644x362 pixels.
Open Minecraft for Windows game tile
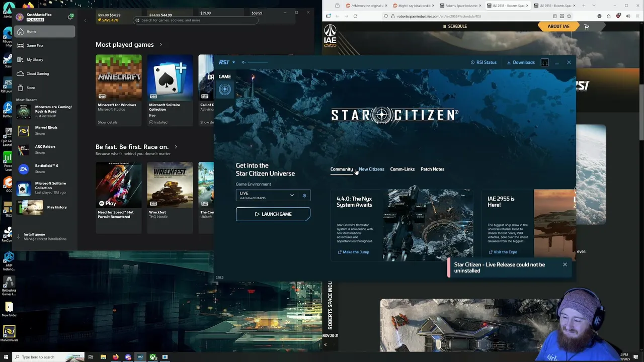[119, 90]
